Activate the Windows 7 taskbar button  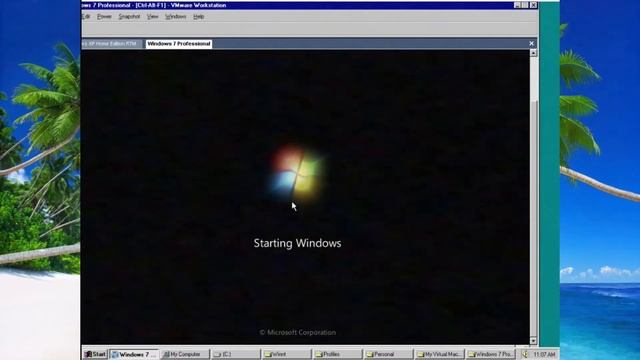click(x=134, y=354)
